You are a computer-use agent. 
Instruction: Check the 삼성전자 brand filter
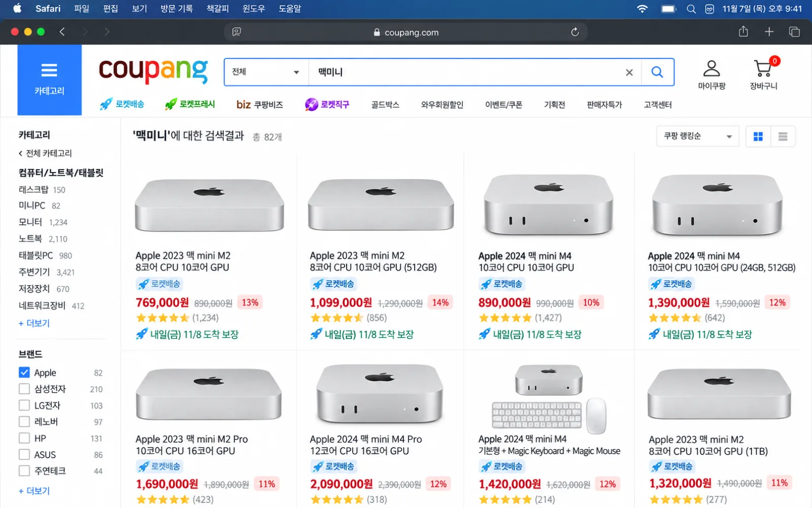click(24, 389)
